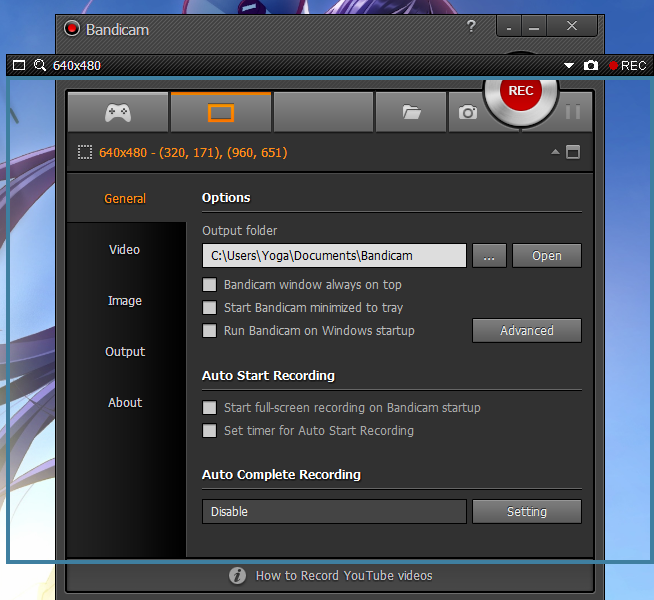Start recording with the big red REC button

click(x=520, y=93)
